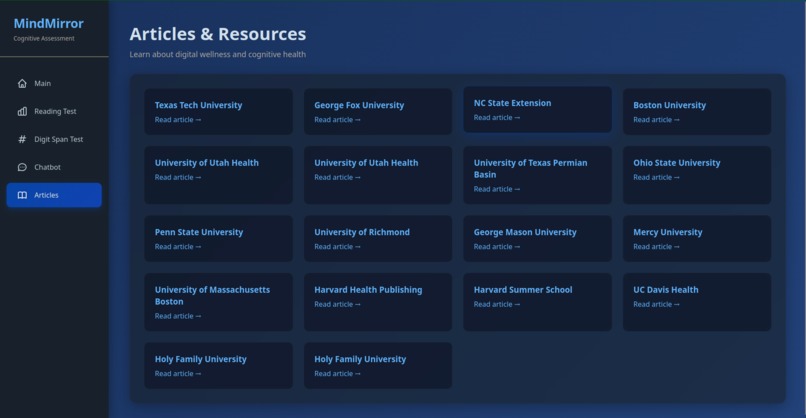Click Read article under UC Davis Health
806x418 pixels.
[x=656, y=304]
